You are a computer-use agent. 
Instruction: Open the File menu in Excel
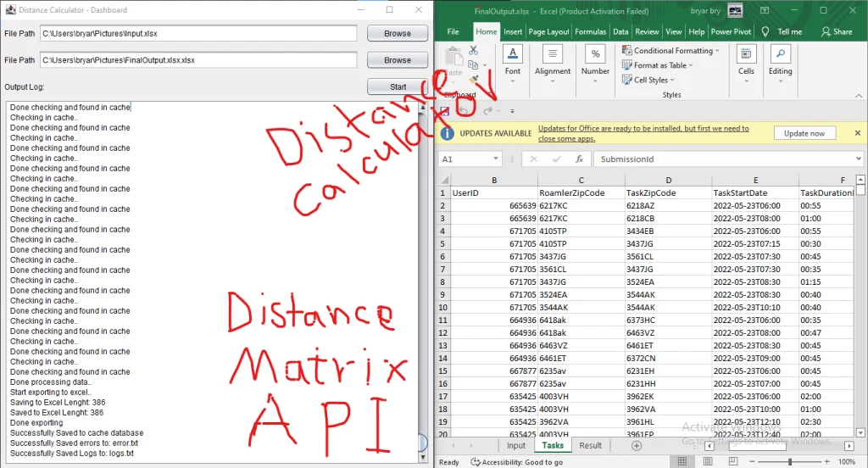pyautogui.click(x=453, y=31)
